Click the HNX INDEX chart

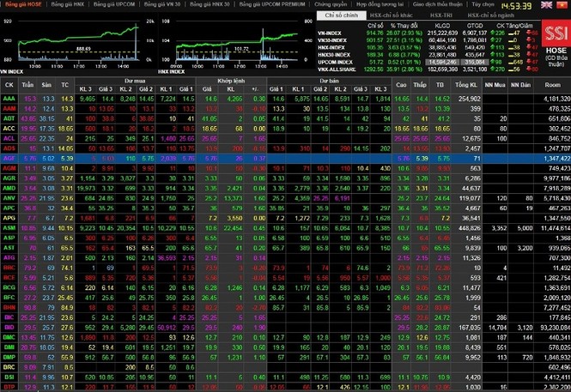pos(237,44)
